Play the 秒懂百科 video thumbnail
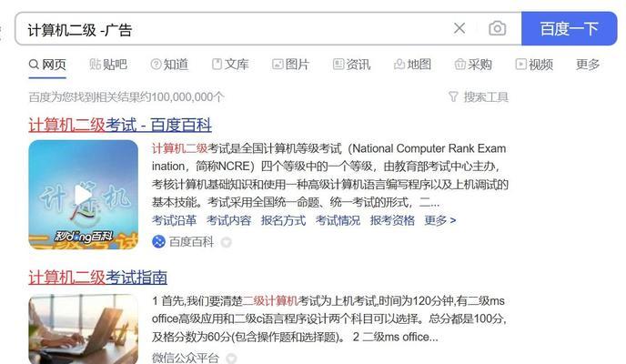 click(84, 195)
